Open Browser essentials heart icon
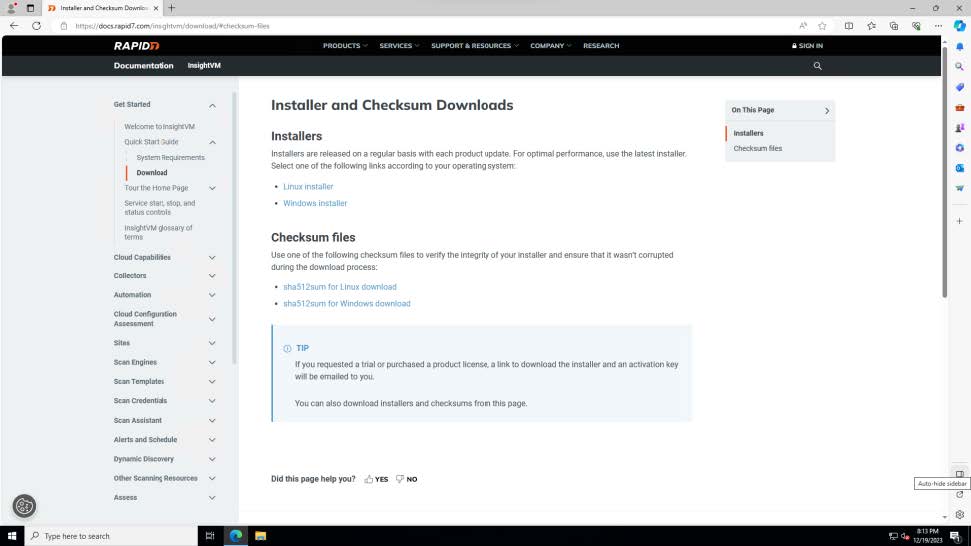 coord(916,26)
